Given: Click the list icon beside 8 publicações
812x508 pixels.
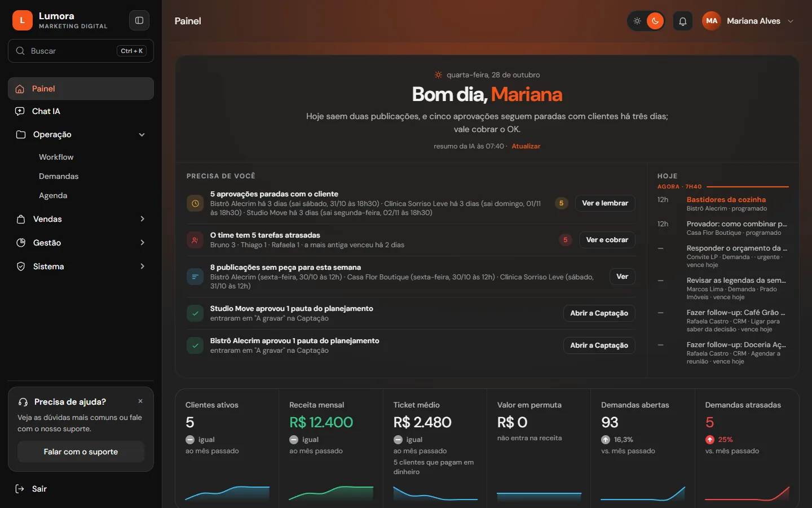Looking at the screenshot, I should [195, 277].
